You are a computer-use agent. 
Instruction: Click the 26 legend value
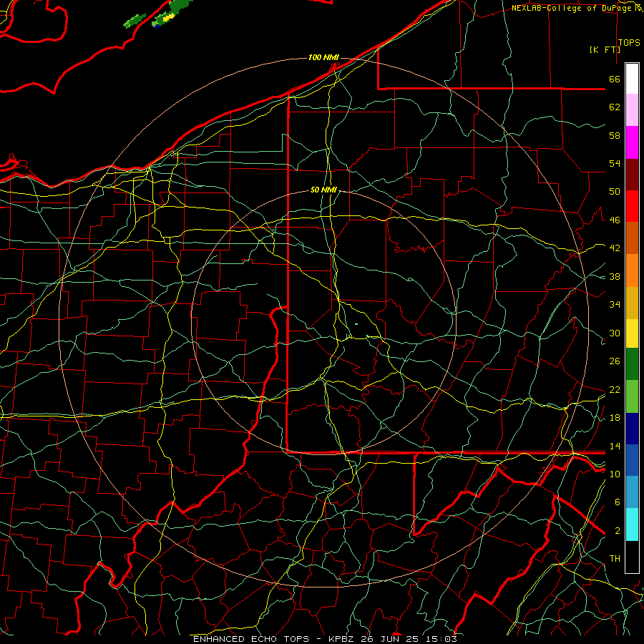point(615,361)
